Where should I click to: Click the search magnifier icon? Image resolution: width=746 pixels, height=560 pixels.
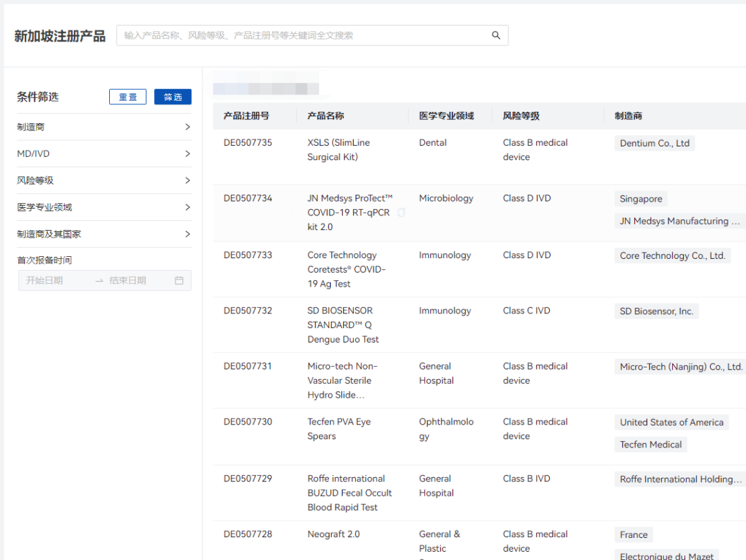tap(496, 35)
